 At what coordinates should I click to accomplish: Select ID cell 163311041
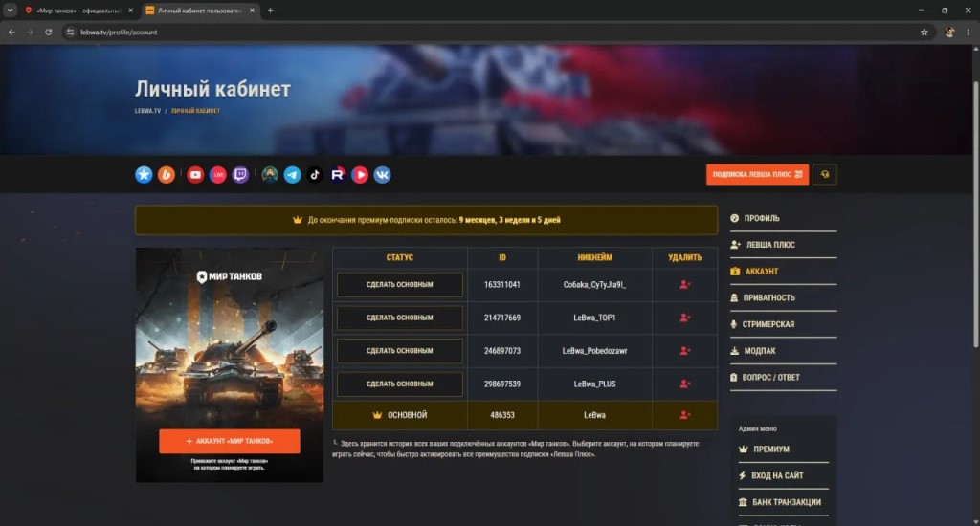pos(501,285)
